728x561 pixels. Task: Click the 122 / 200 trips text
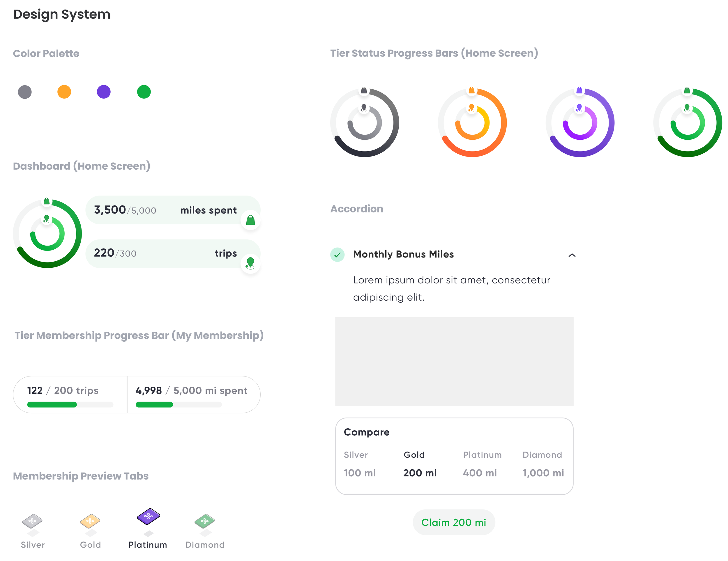63,390
